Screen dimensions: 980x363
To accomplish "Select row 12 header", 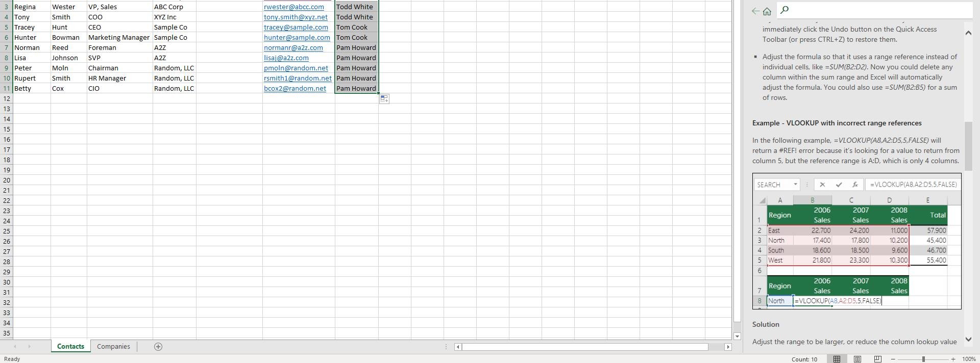I will [7, 98].
